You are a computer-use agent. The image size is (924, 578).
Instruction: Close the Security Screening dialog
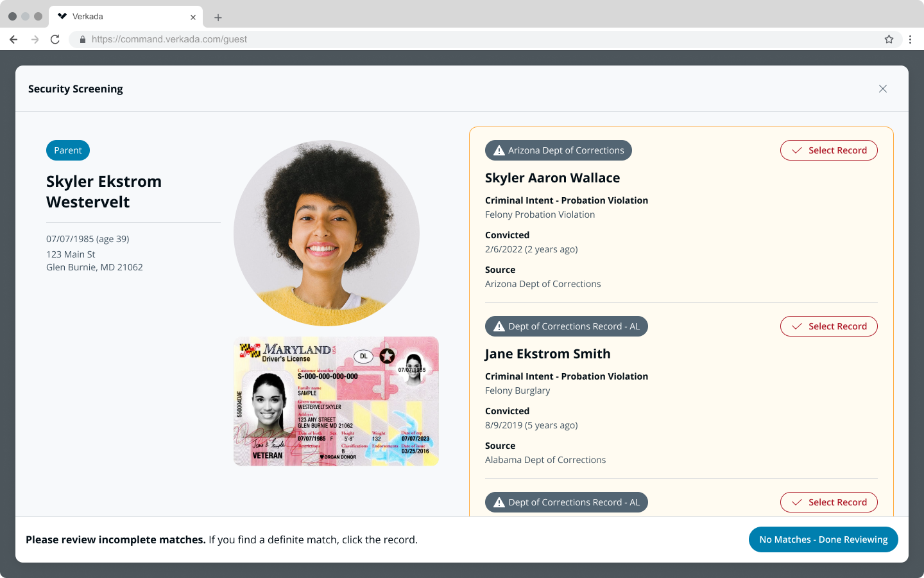(882, 89)
